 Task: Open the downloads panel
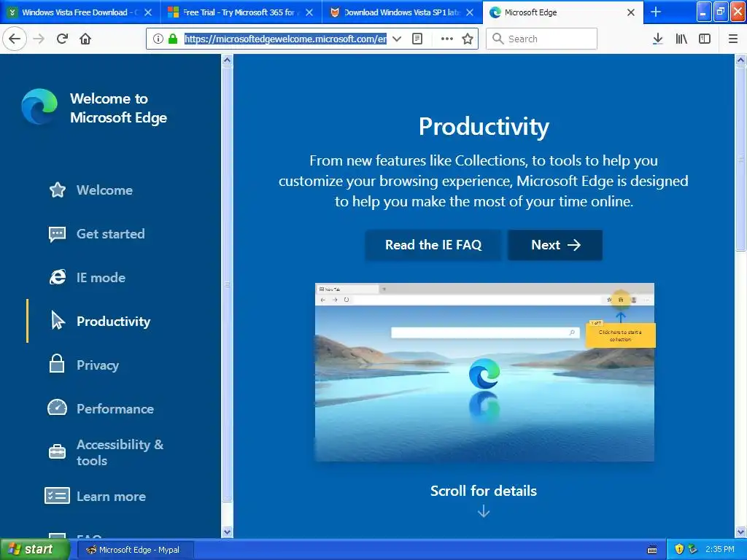tap(657, 39)
